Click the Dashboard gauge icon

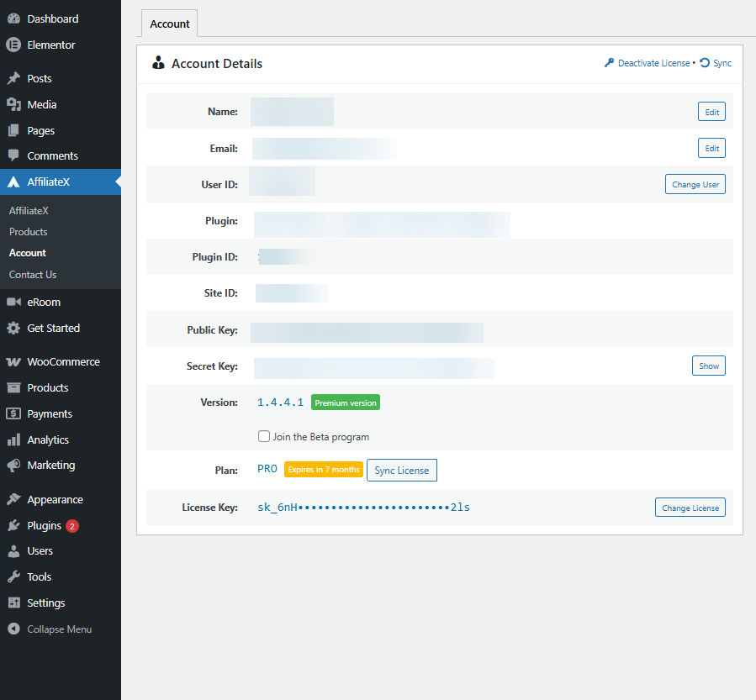tap(13, 18)
